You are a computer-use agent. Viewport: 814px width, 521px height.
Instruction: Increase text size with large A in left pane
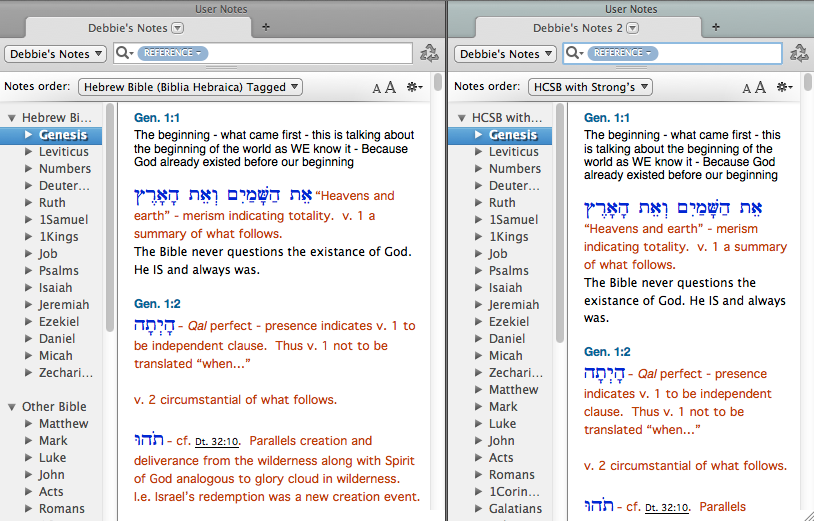tap(390, 88)
